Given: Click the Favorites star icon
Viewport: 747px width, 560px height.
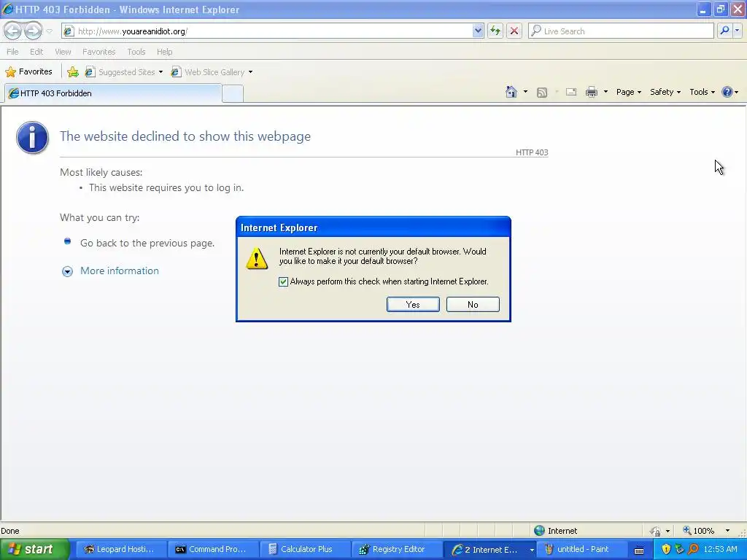Looking at the screenshot, I should tap(10, 72).
